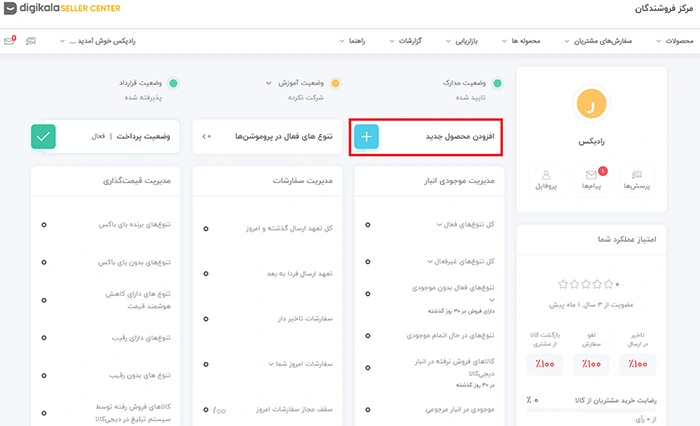Click the افزودن محصول جدید button
Image resolution: width=700 pixels, height=426 pixels.
(426, 137)
